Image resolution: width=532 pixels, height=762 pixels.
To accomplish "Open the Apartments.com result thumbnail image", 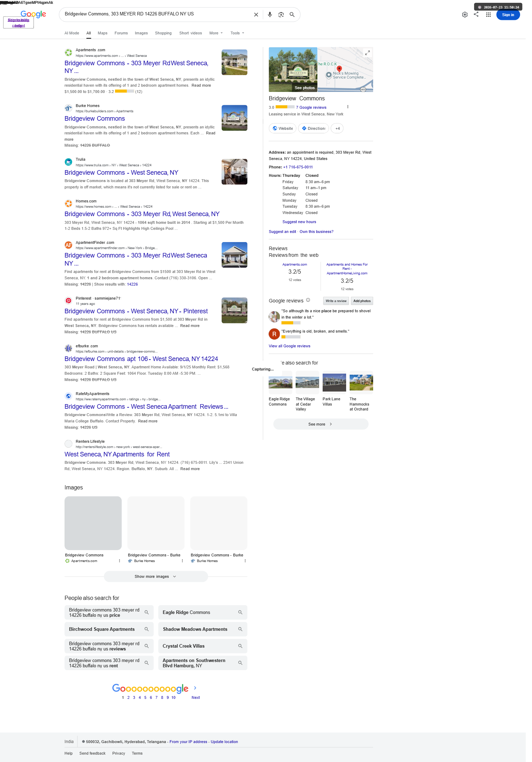I will pyautogui.click(x=234, y=62).
